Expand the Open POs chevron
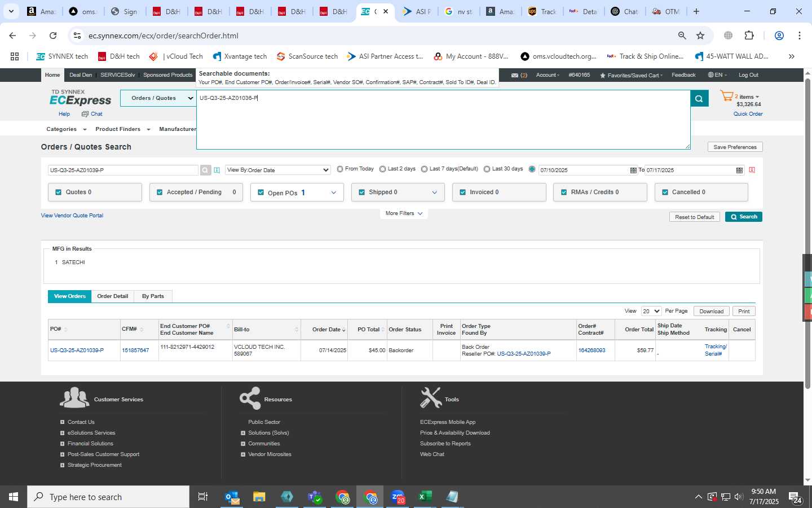 click(334, 192)
